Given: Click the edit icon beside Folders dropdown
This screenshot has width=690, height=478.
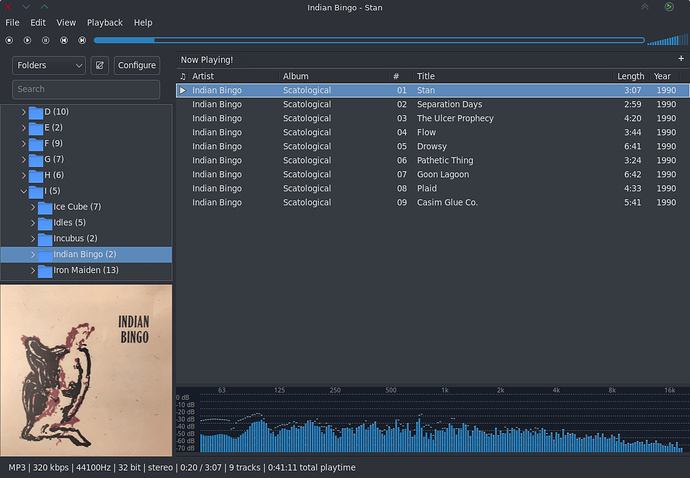Looking at the screenshot, I should pos(99,66).
